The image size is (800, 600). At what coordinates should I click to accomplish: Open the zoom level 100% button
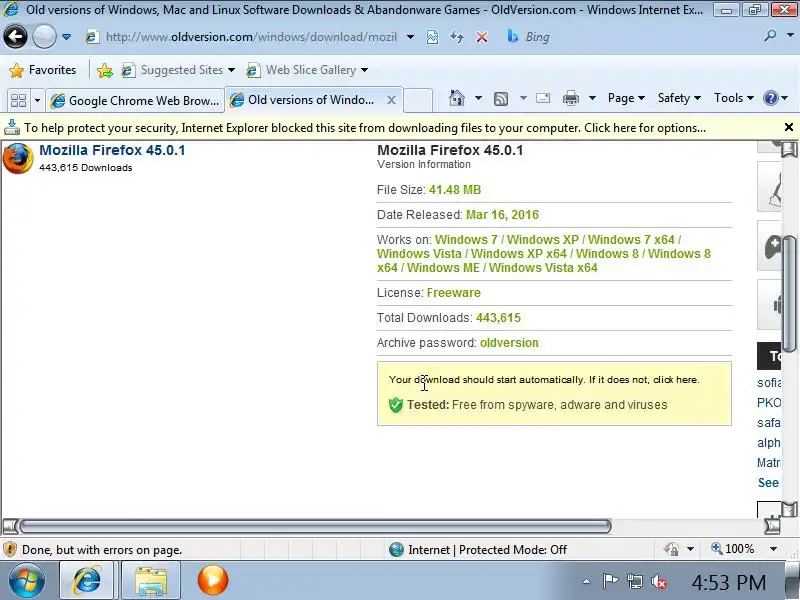[x=733, y=549]
